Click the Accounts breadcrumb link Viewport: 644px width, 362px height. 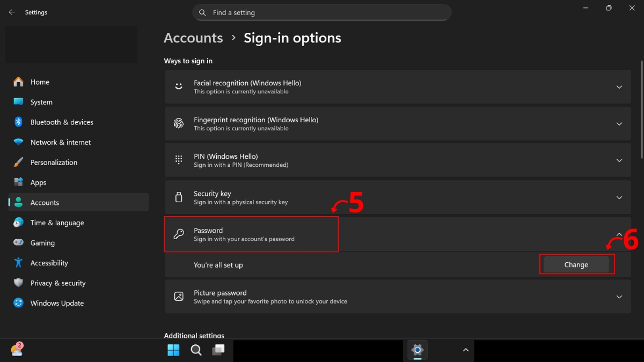193,38
